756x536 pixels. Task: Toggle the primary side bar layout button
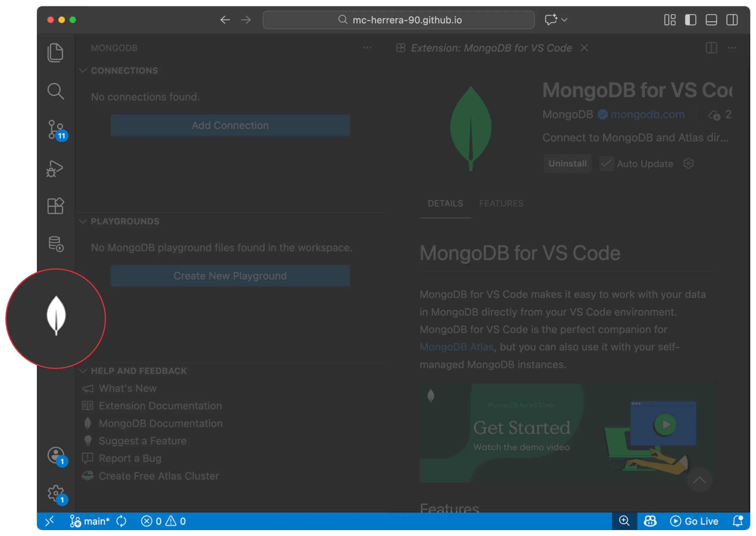690,20
